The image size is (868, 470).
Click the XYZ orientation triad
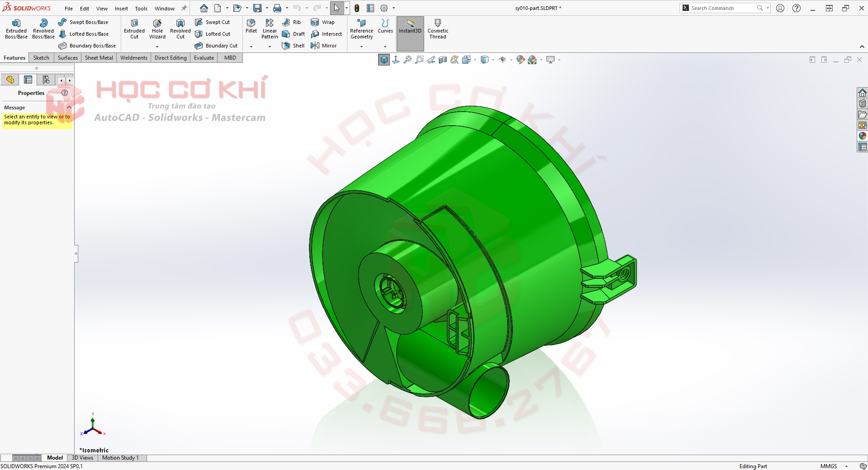93,425
